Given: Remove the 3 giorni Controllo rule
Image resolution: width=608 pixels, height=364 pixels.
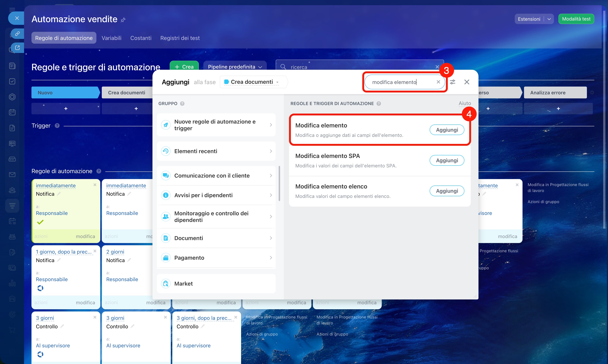Looking at the screenshot, I should [x=95, y=317].
